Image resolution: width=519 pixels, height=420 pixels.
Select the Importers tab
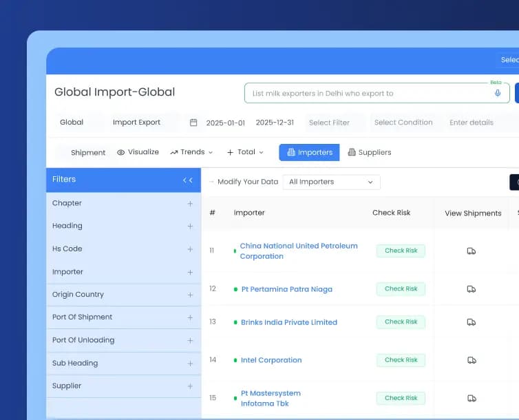[x=309, y=153]
